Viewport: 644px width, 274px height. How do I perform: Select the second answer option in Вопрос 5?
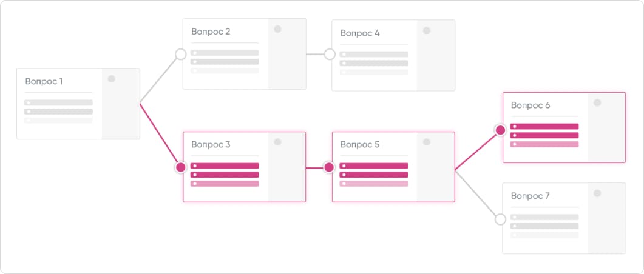(373, 175)
